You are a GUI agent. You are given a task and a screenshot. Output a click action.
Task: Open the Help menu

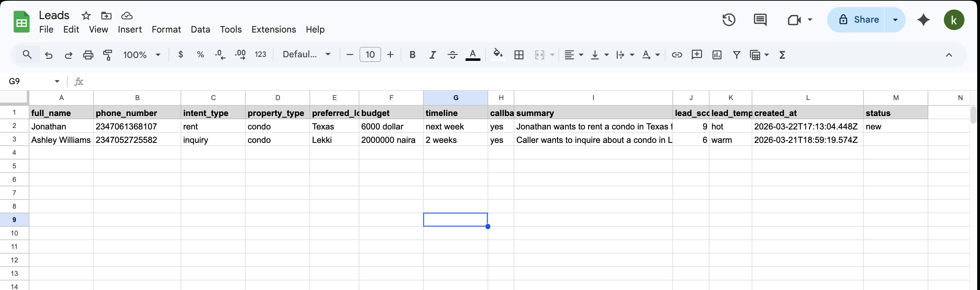pos(315,29)
